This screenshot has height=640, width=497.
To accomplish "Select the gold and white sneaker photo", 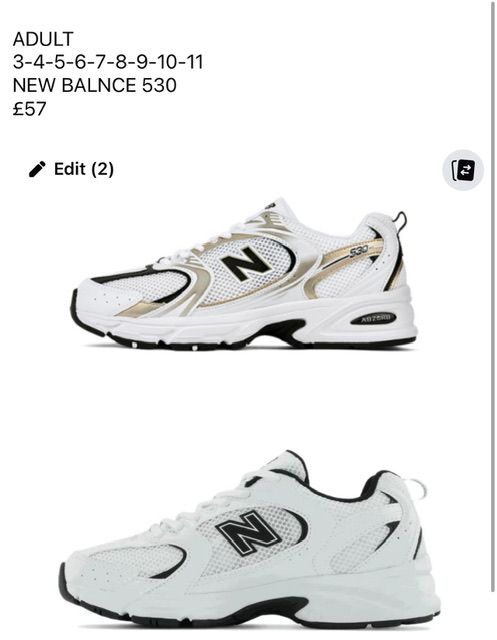I will tap(244, 275).
